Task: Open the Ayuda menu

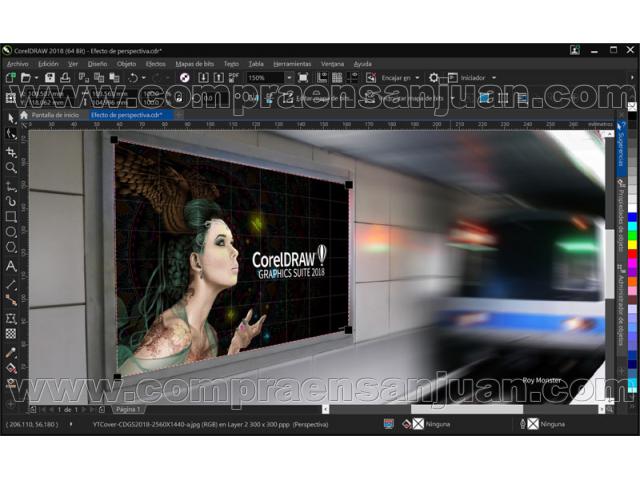Action: [362, 64]
